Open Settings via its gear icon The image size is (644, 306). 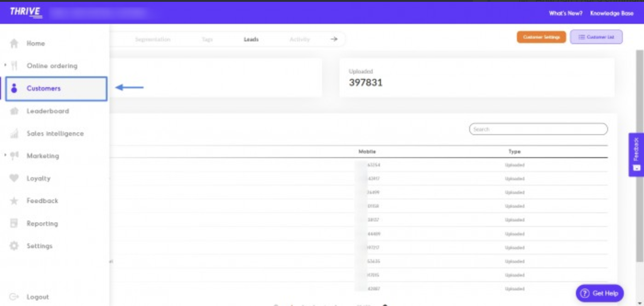click(x=14, y=246)
